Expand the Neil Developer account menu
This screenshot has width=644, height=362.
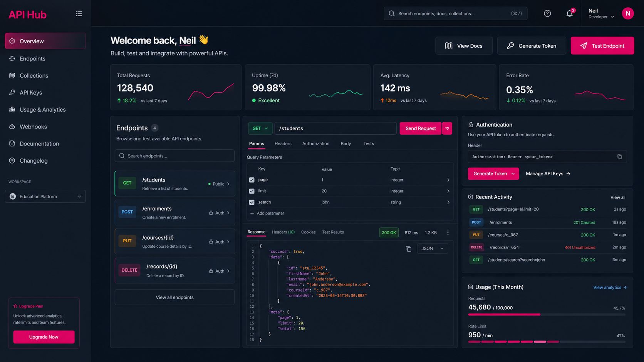[x=601, y=13]
